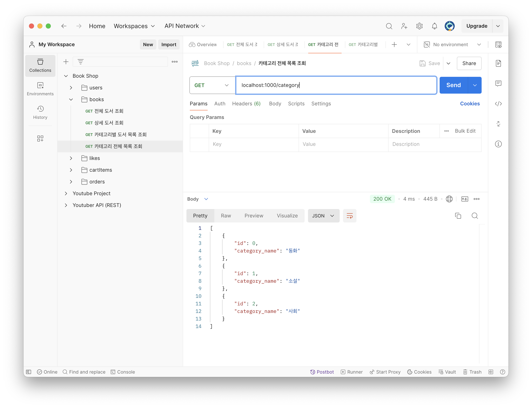Open the History sidebar panel
532x408 pixels.
[40, 112]
